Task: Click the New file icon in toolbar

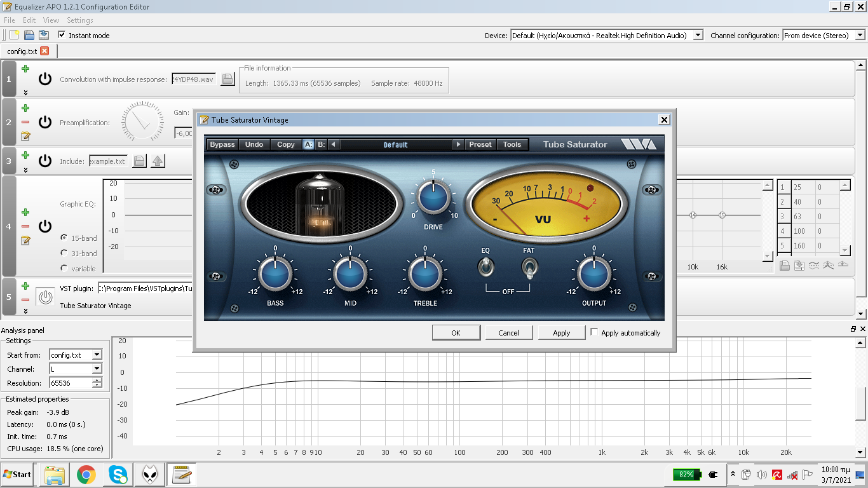Action: click(x=14, y=35)
